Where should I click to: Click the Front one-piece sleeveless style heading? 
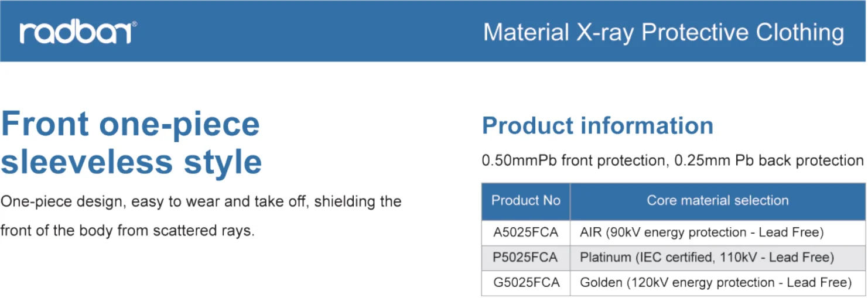coord(131,143)
